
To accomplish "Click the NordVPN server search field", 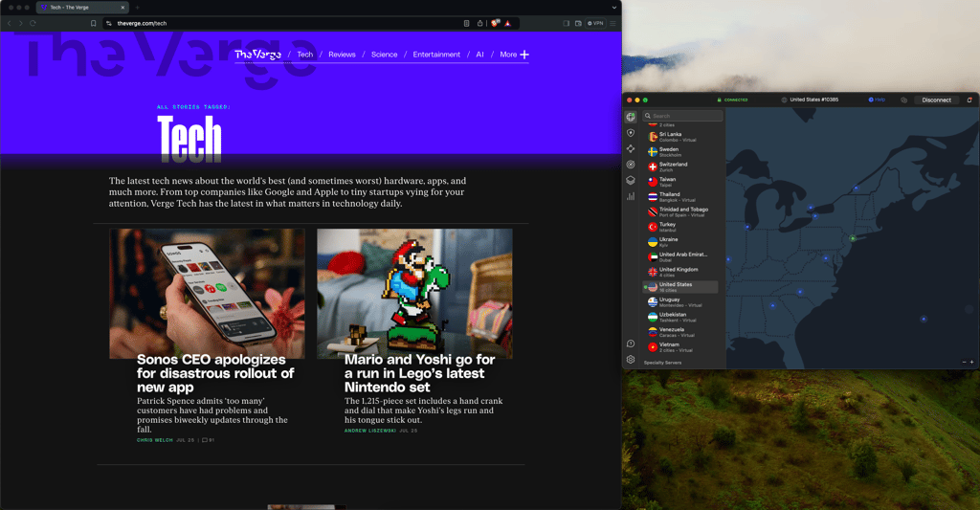I will [x=682, y=116].
